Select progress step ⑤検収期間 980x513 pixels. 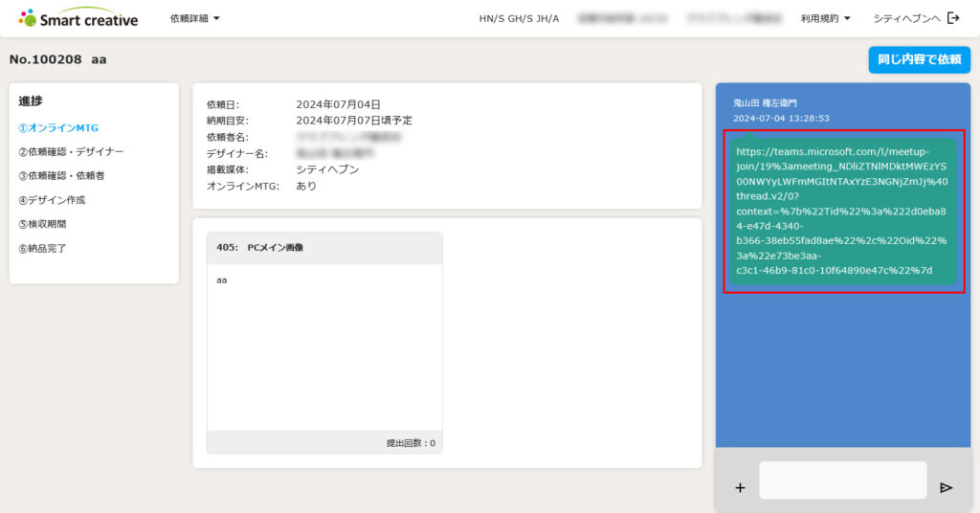click(x=42, y=224)
